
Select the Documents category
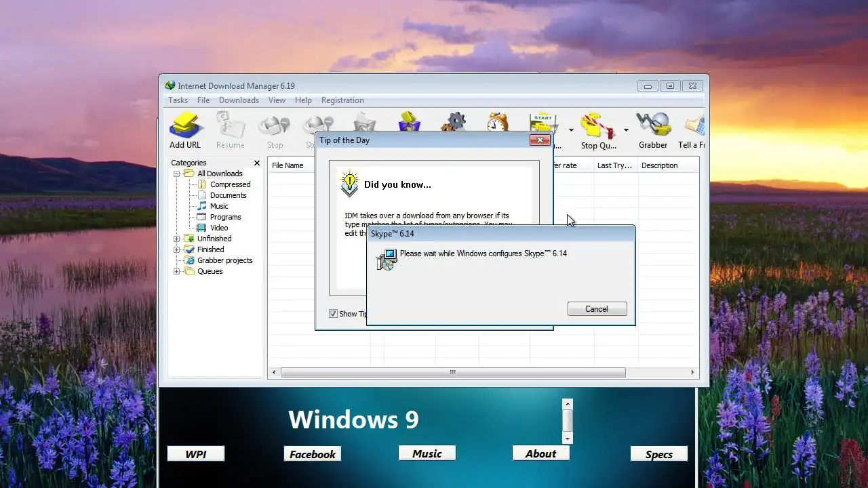click(x=228, y=195)
